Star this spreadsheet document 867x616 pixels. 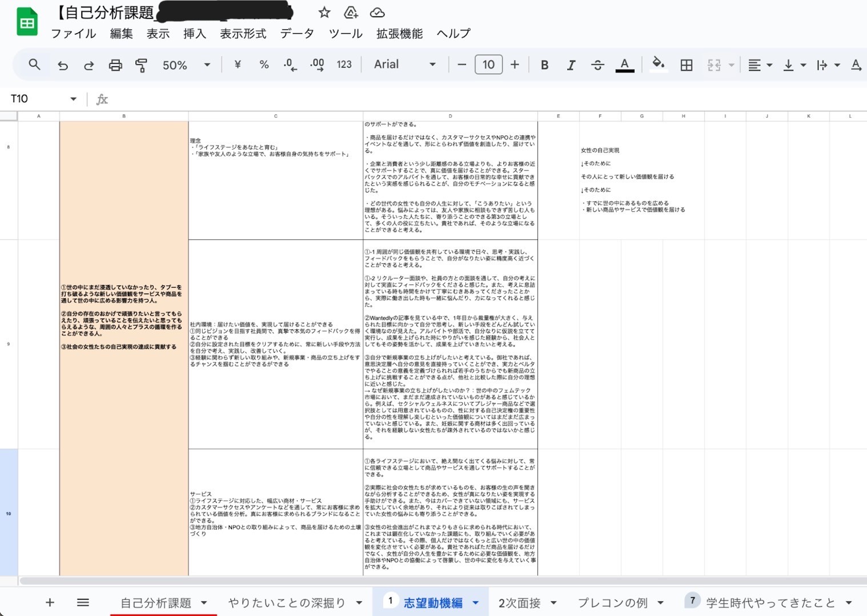coord(324,13)
